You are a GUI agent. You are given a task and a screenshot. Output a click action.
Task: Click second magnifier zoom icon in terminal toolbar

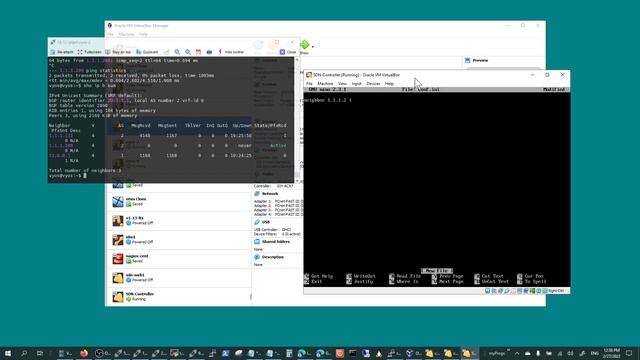(x=188, y=52)
